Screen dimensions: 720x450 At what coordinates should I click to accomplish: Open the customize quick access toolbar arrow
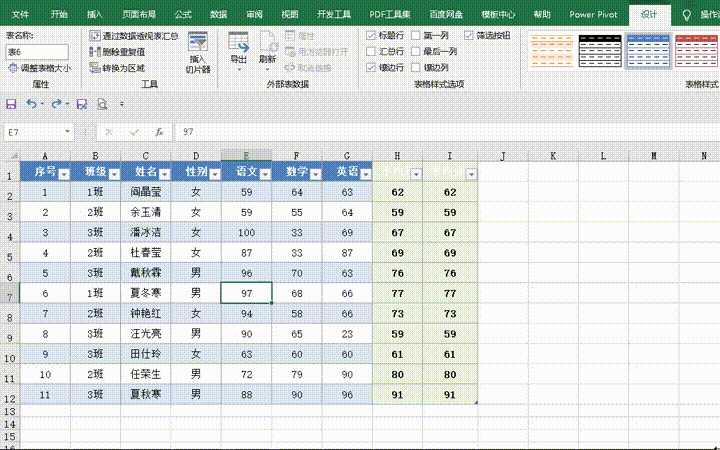[122, 104]
